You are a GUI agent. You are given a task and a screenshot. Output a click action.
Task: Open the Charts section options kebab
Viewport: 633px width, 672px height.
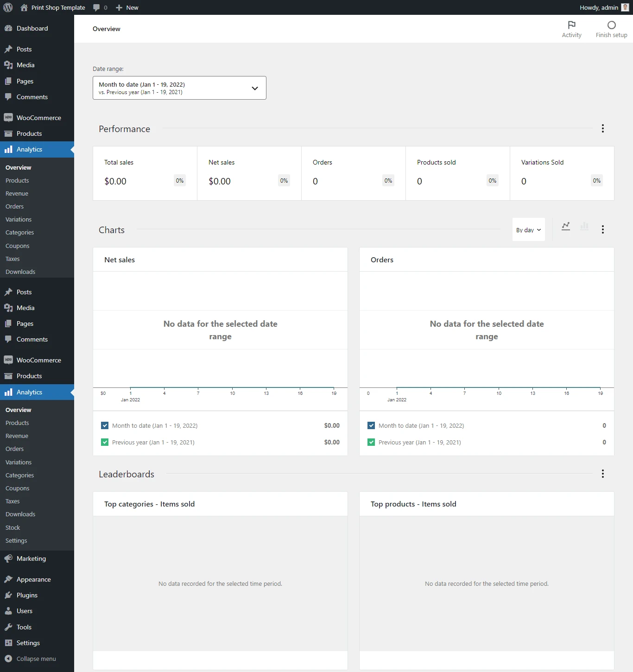(x=603, y=229)
